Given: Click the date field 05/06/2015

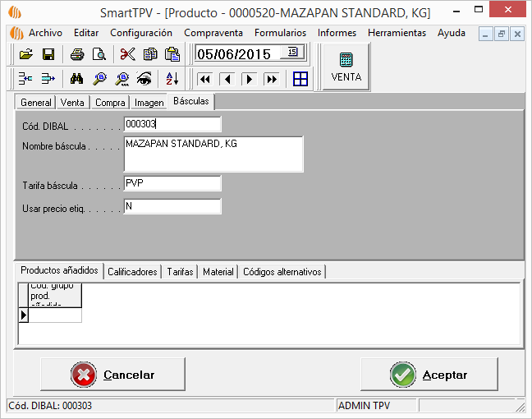Looking at the screenshot, I should [237, 54].
